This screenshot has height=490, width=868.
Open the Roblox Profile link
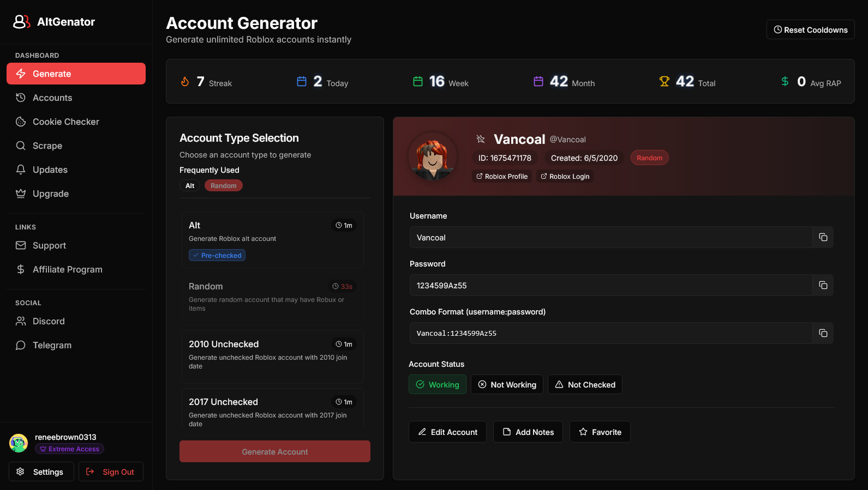point(502,176)
